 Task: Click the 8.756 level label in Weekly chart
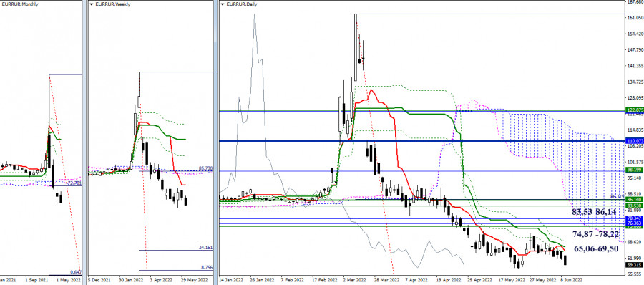[206, 267]
